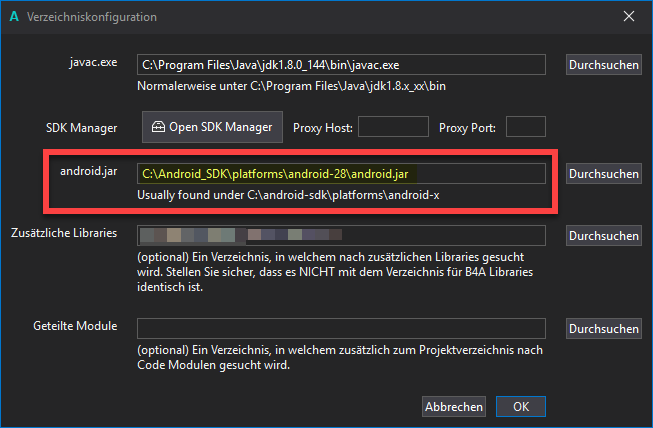
Task: Click the Geteilte Module label
Action: tap(77, 326)
